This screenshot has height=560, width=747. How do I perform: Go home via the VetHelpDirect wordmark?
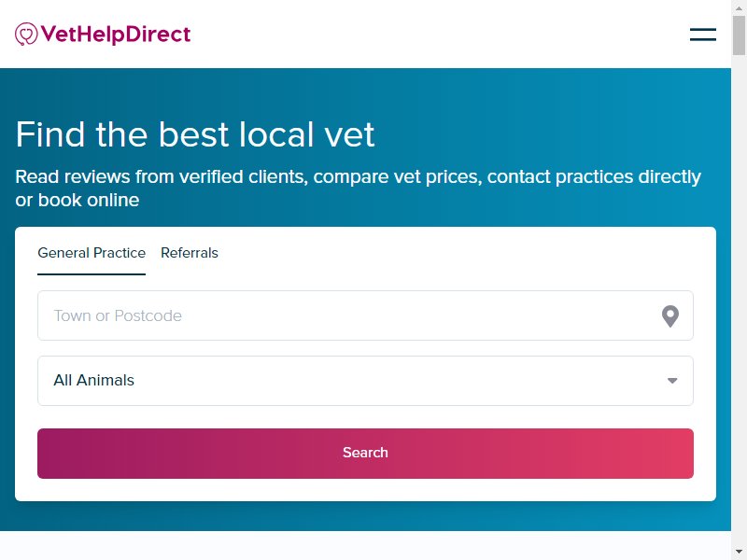(115, 35)
